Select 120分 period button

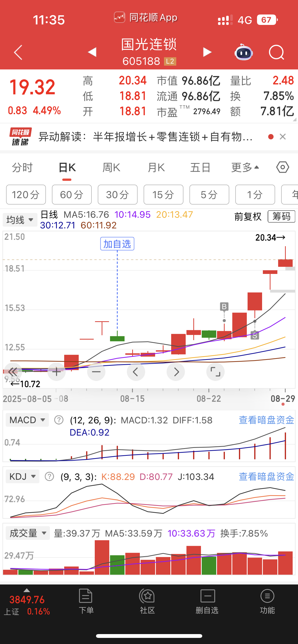point(26,195)
